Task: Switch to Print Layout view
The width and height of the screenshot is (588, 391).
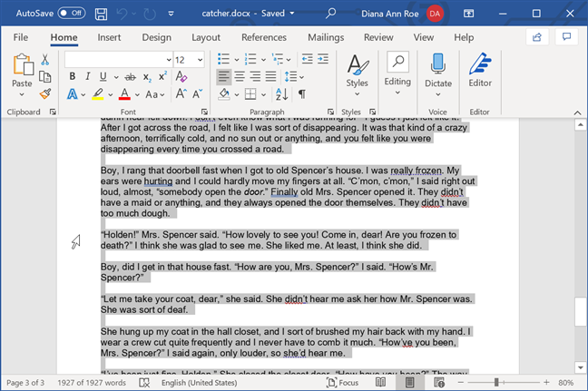Action: click(409, 382)
